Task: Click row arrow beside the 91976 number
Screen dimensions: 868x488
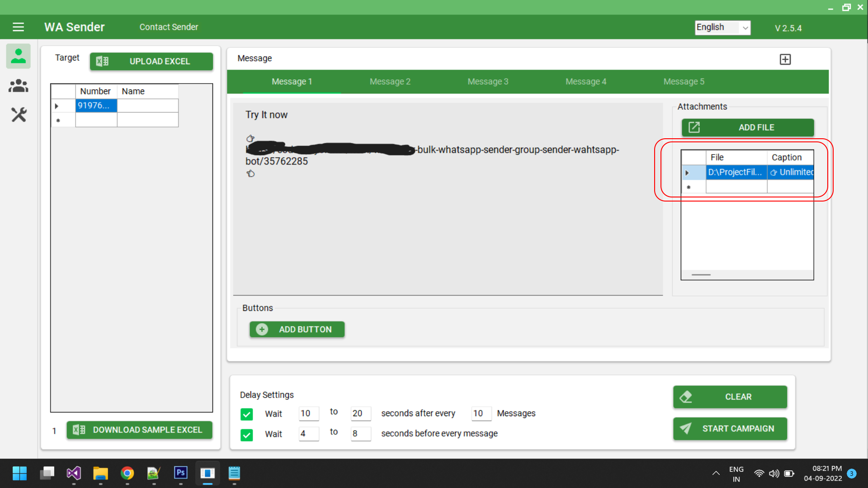Action: tap(57, 106)
